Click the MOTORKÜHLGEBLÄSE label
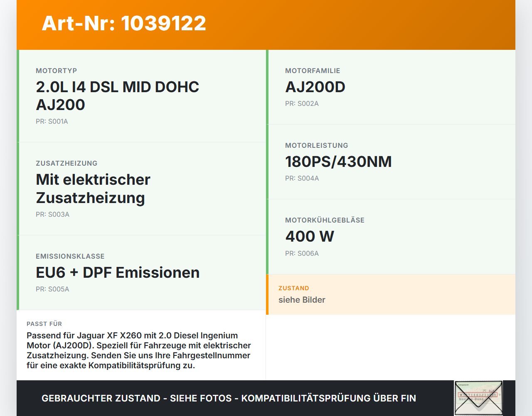The image size is (532, 416). 325,220
